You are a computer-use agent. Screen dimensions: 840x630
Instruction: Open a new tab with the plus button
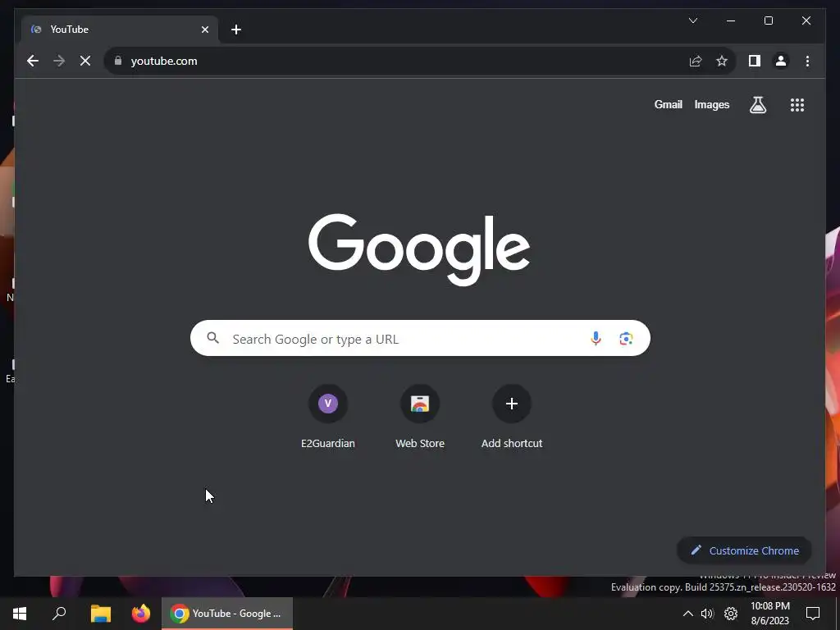[236, 30]
